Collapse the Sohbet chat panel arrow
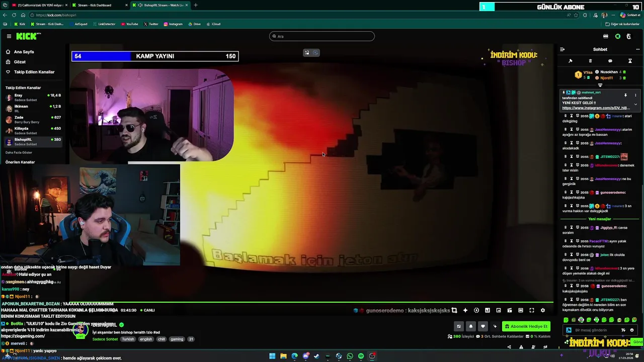This screenshot has width=644, height=362. tap(562, 49)
